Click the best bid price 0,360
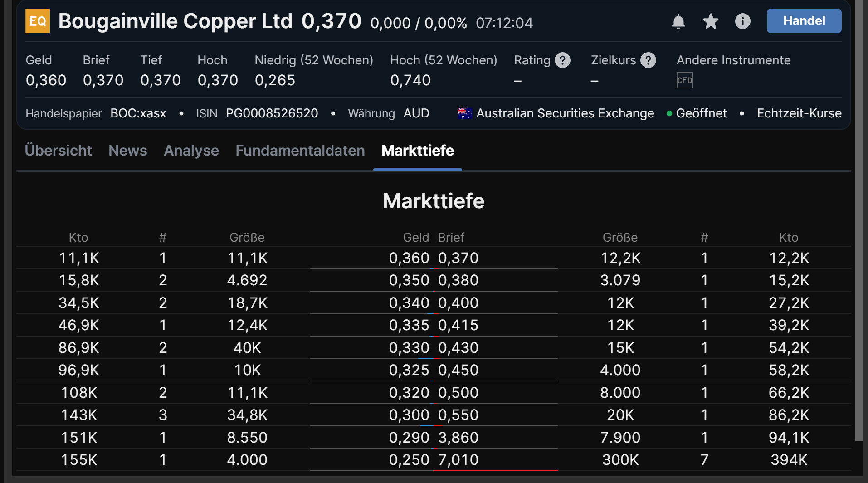 pyautogui.click(x=409, y=258)
